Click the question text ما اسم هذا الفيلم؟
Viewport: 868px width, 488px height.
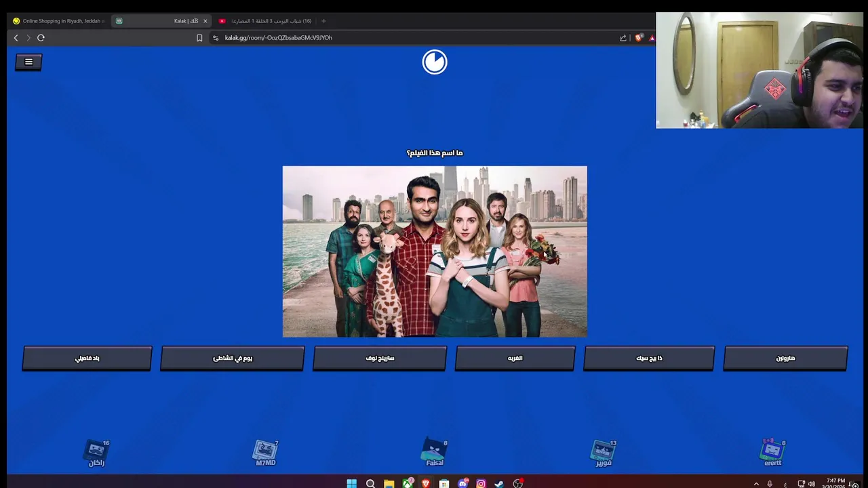[435, 153]
